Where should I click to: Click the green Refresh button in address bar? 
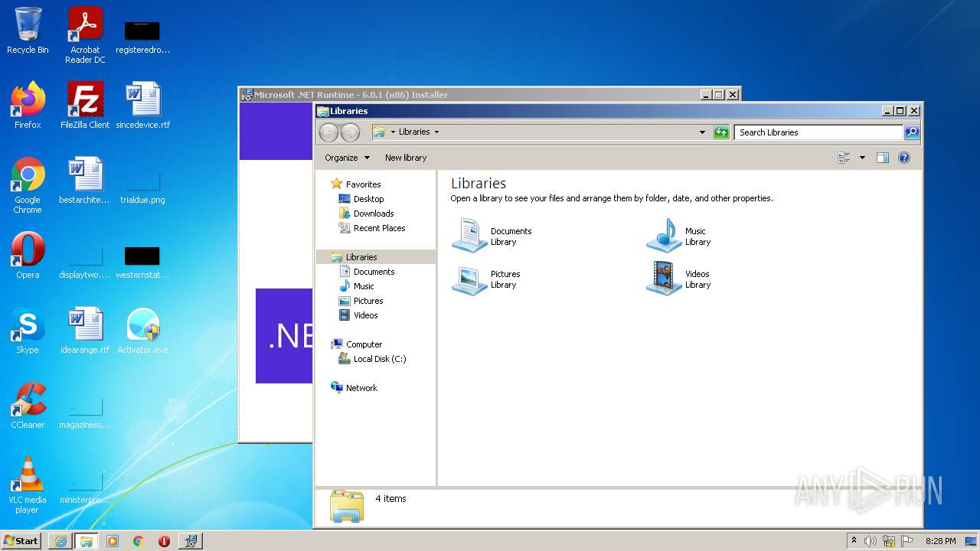[721, 132]
